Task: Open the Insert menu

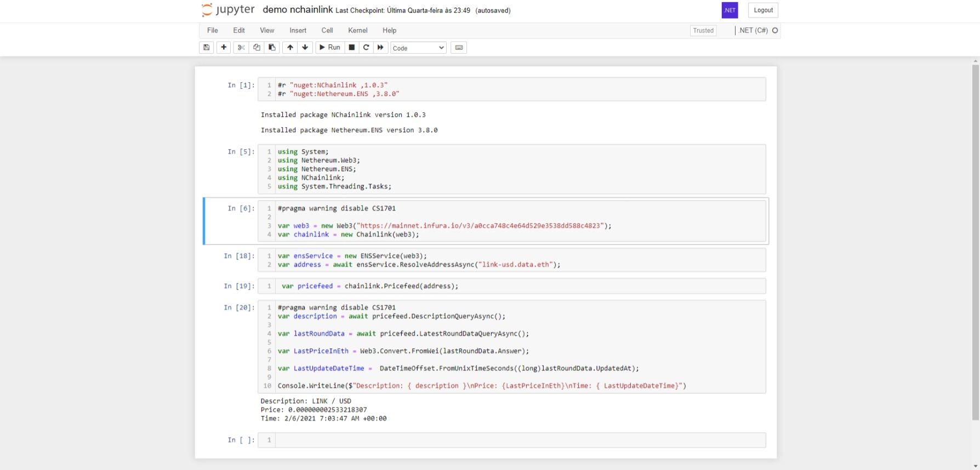Action: [x=298, y=31]
